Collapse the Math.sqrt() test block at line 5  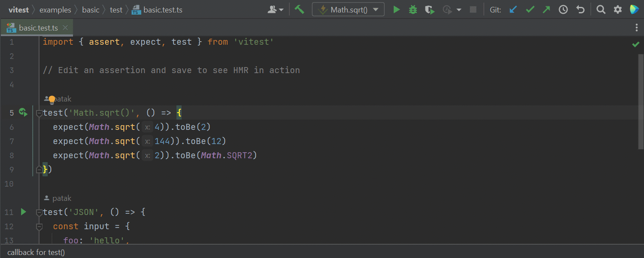click(x=39, y=113)
